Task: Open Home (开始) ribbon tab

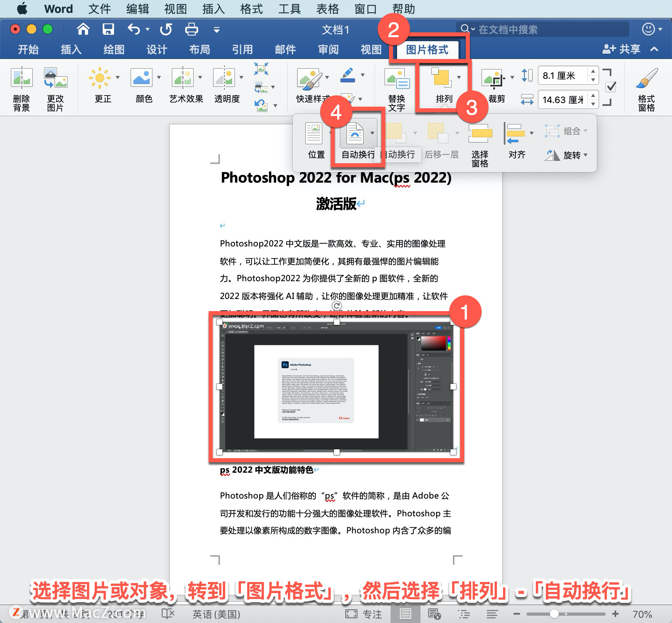Action: (28, 50)
